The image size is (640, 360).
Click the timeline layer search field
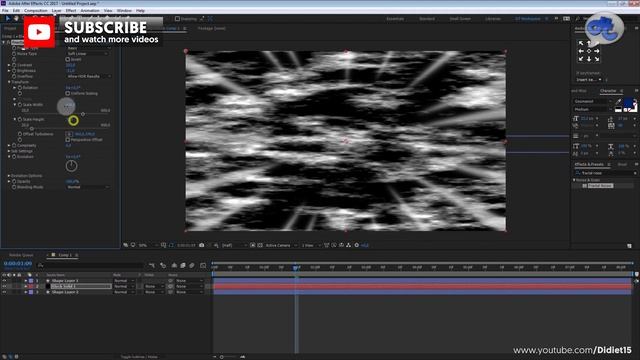[90, 266]
